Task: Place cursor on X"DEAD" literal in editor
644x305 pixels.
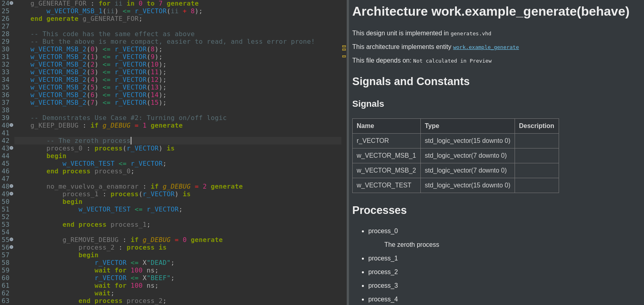Action: coord(157,263)
